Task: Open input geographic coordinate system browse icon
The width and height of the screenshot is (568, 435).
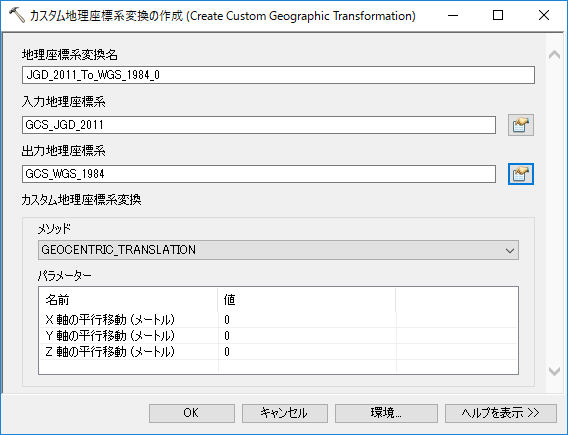Action: point(521,125)
